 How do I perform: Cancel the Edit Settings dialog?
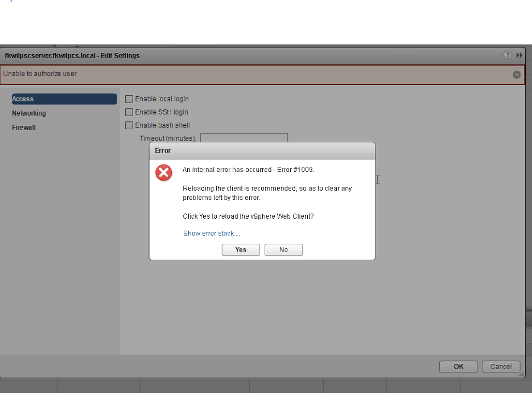[501, 366]
